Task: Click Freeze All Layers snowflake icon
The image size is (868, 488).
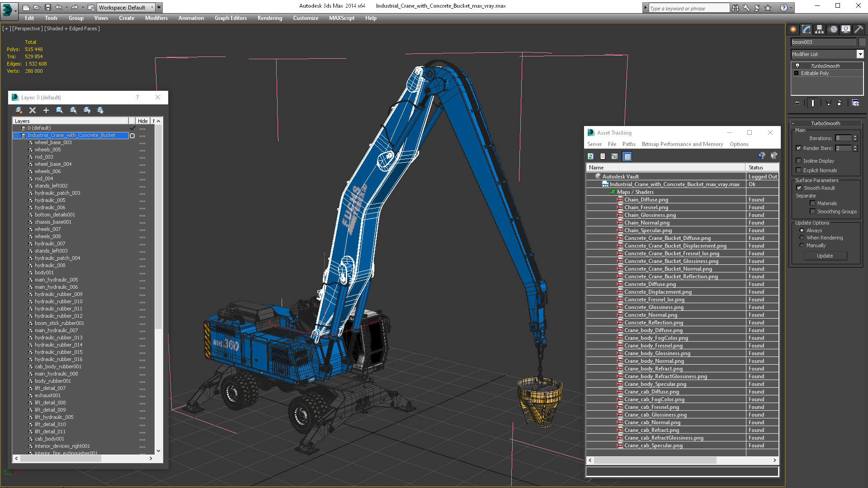Action: [100, 110]
